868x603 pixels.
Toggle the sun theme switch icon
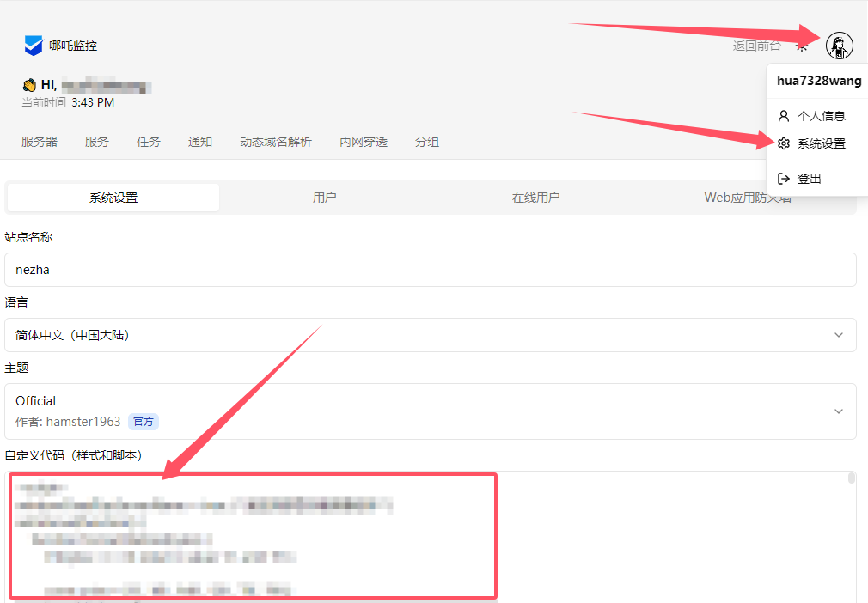pos(801,46)
